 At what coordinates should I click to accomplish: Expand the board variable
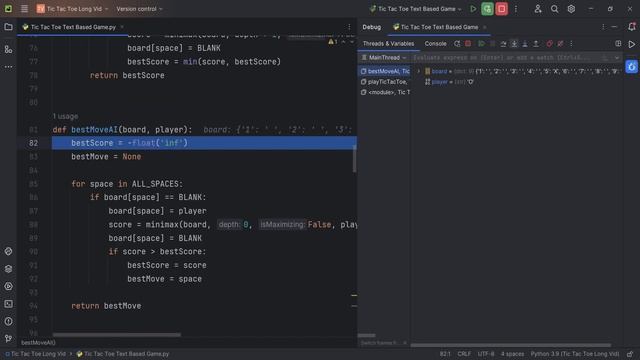(x=418, y=71)
